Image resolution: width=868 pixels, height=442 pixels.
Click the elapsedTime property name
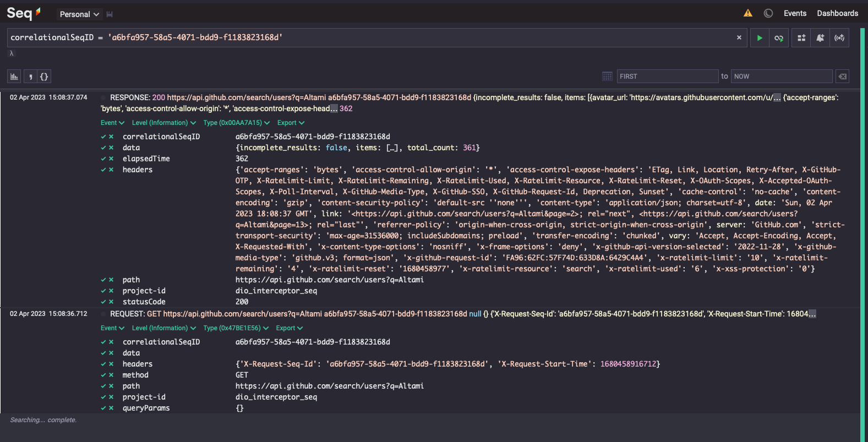click(146, 159)
